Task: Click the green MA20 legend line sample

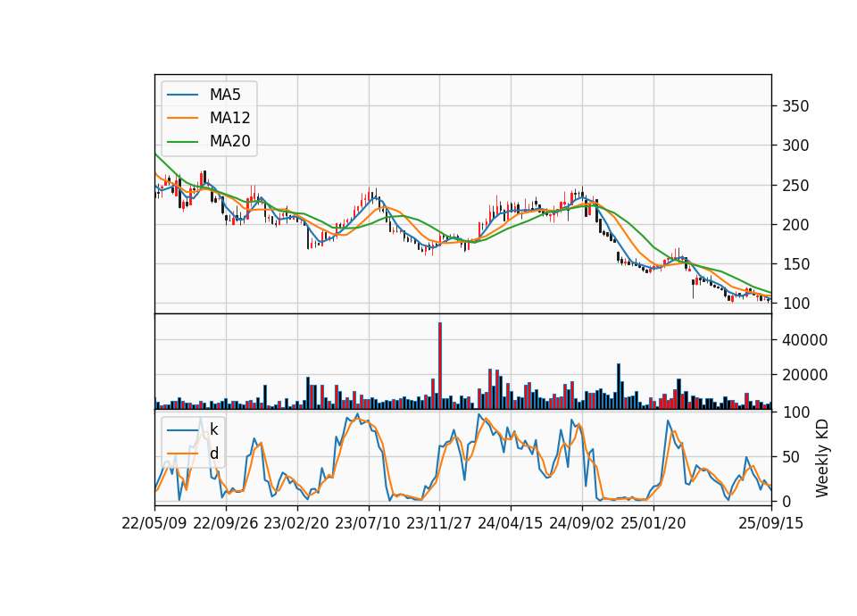Action: coord(182,141)
